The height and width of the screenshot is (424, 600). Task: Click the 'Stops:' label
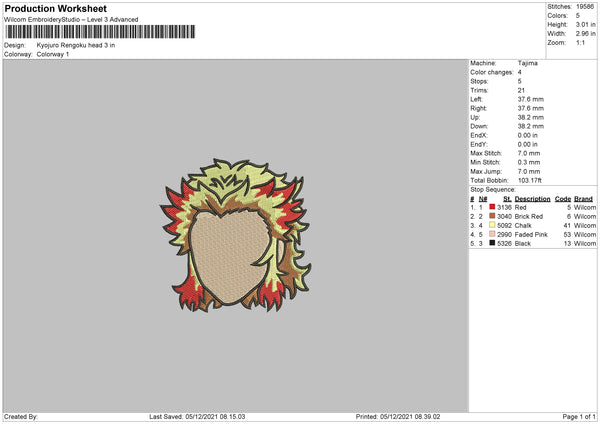[479, 81]
